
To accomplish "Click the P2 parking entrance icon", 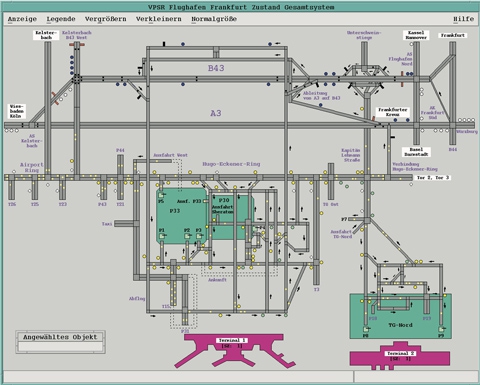I will point(187,236).
